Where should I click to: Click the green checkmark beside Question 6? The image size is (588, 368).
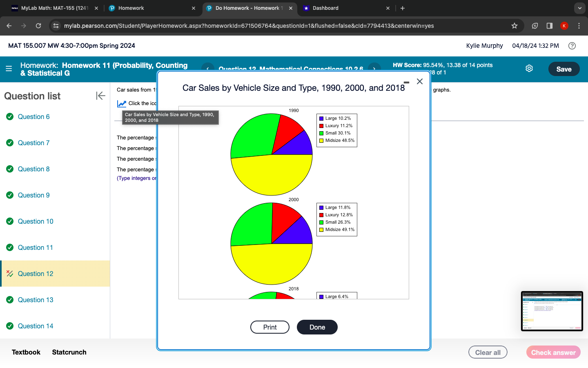coord(10,117)
